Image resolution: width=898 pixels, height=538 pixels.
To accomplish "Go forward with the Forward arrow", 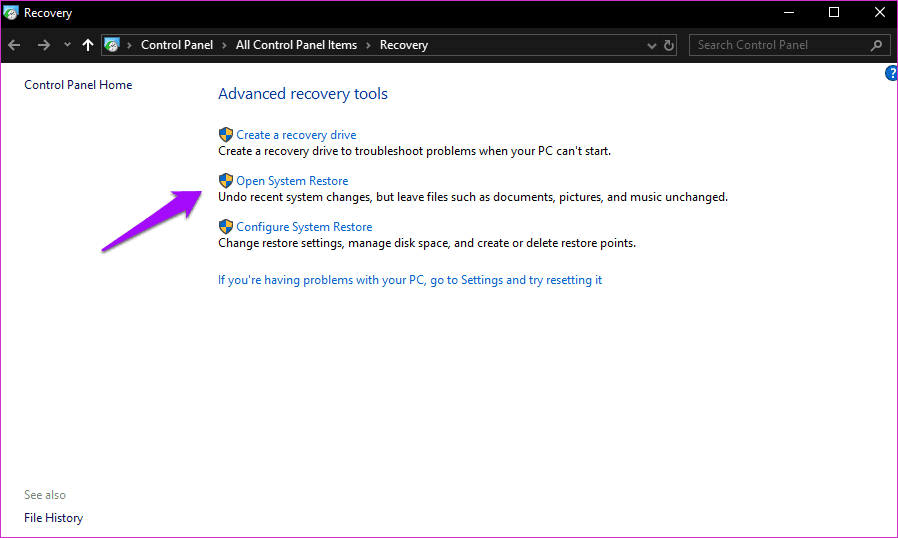I will point(44,45).
